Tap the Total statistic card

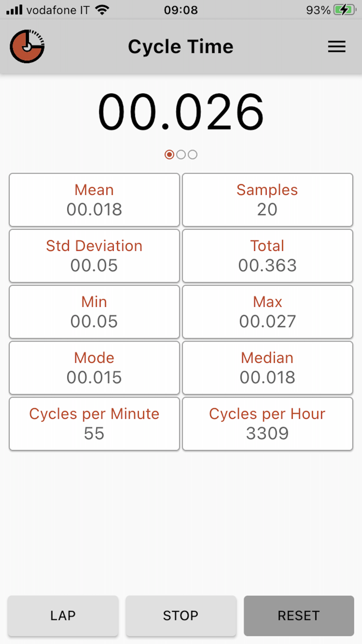[x=267, y=256]
